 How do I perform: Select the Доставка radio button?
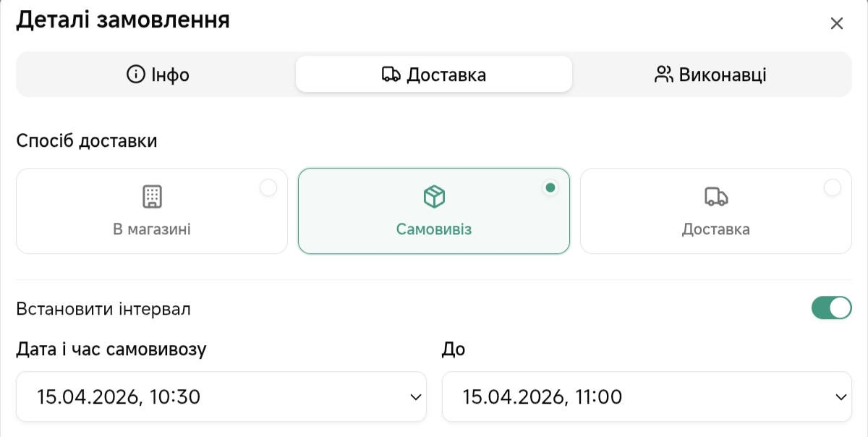tap(833, 188)
